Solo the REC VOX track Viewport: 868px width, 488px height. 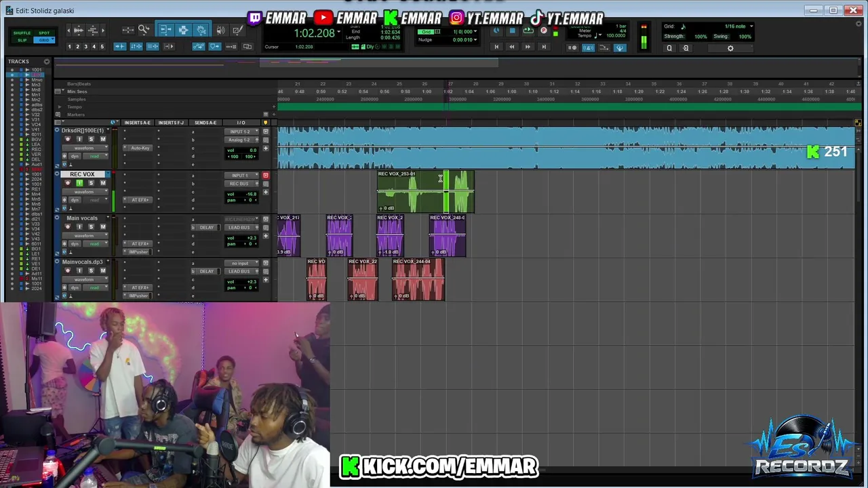[91, 183]
